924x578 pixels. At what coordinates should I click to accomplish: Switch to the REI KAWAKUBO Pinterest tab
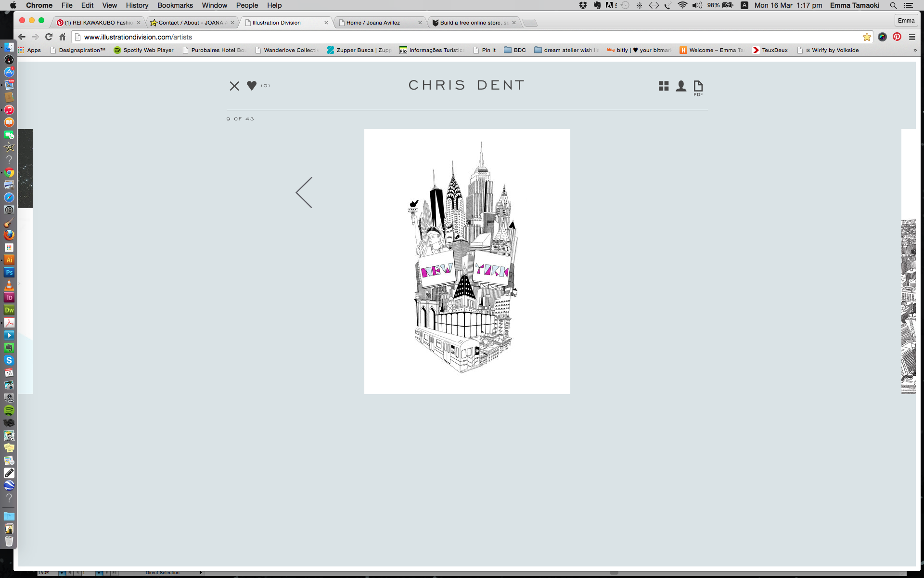point(98,23)
